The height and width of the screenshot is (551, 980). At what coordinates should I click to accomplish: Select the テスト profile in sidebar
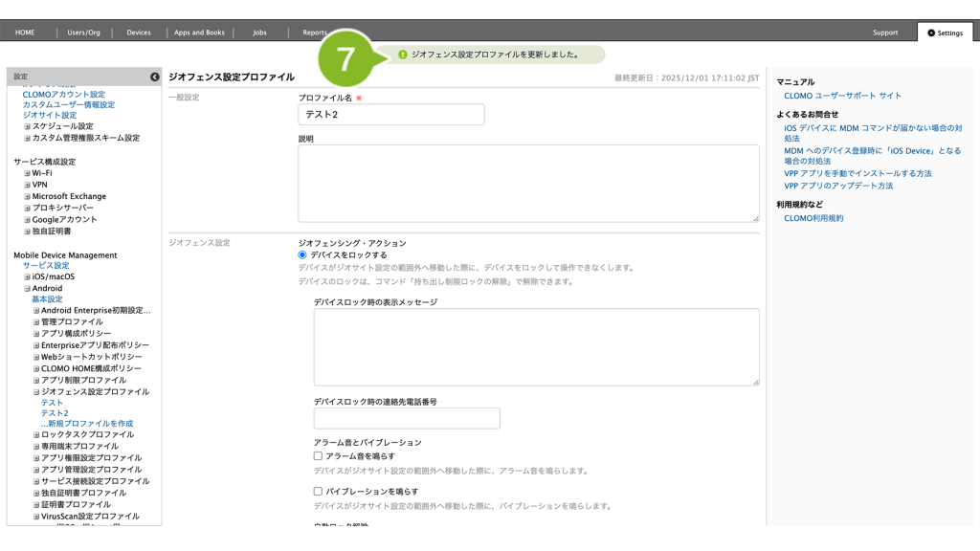[52, 403]
